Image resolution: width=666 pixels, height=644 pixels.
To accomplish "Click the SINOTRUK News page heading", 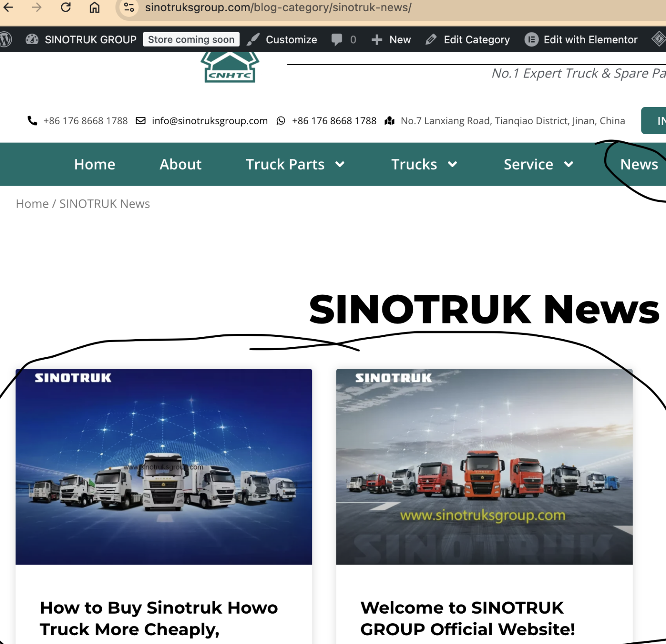I will [484, 309].
